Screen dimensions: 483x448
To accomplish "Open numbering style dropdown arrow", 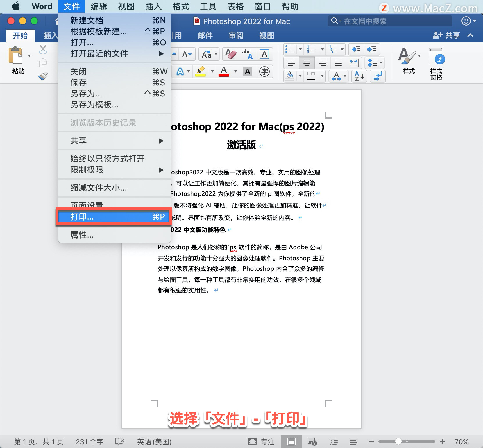I will [x=322, y=49].
